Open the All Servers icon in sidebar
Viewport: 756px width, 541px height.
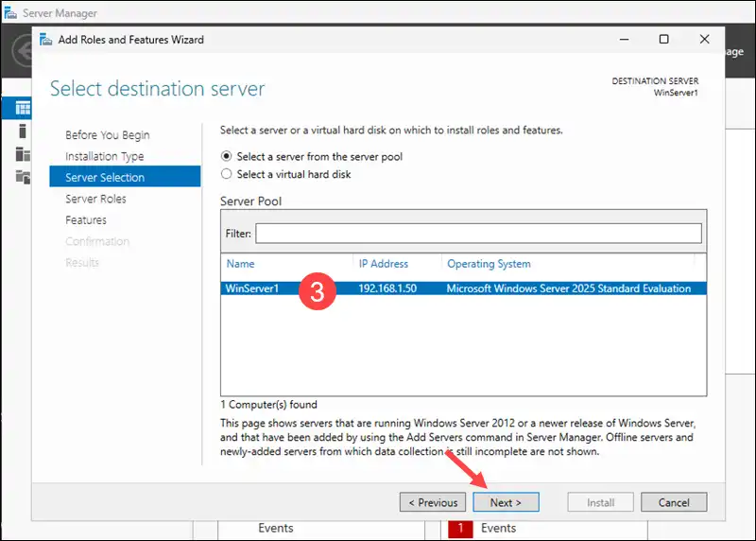(x=21, y=154)
